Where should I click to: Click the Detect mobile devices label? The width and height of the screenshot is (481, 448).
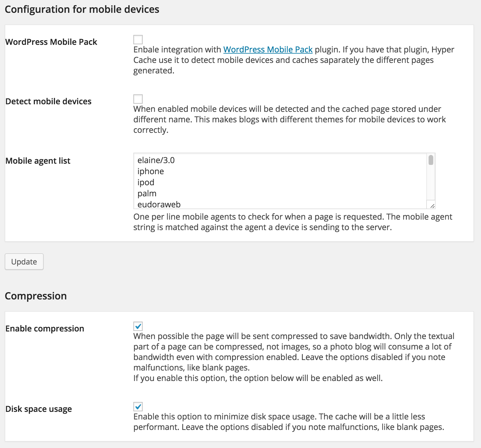pyautogui.click(x=48, y=101)
